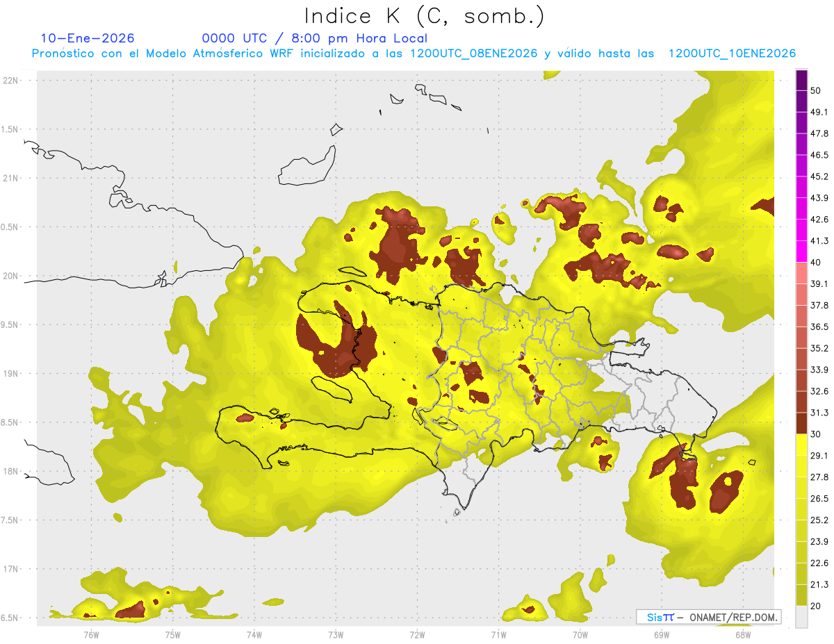Click the magenta colorbar swatch between 40 and 41.3
The image size is (834, 644).
point(801,251)
